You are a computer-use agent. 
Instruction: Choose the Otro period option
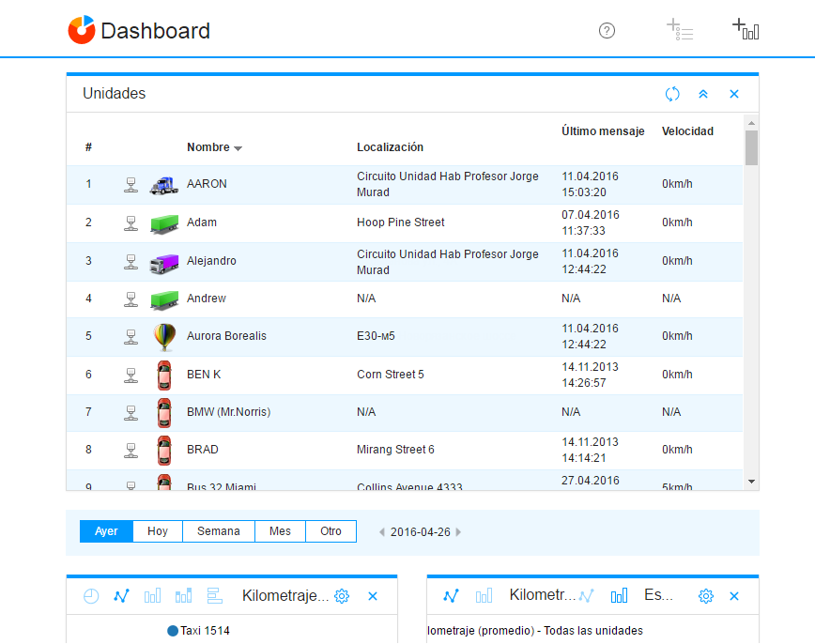(x=331, y=531)
